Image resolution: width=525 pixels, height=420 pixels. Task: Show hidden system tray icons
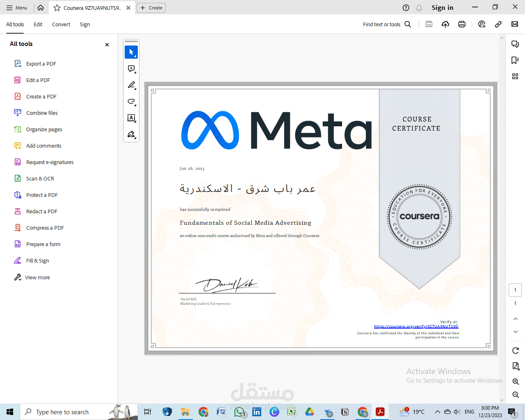(x=437, y=412)
